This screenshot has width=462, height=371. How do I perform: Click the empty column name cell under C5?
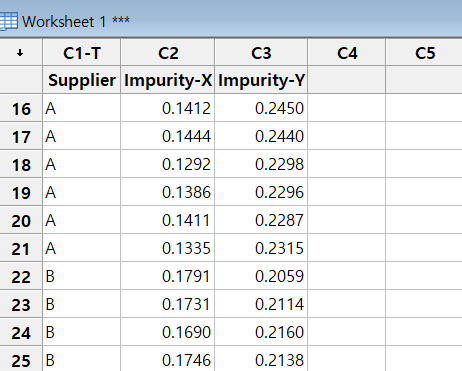[424, 80]
